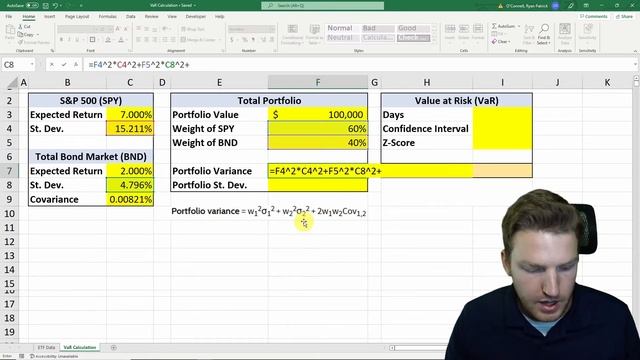Image resolution: width=640 pixels, height=360 pixels.
Task: Click the Save icon in title bar
Action: click(x=45, y=6)
